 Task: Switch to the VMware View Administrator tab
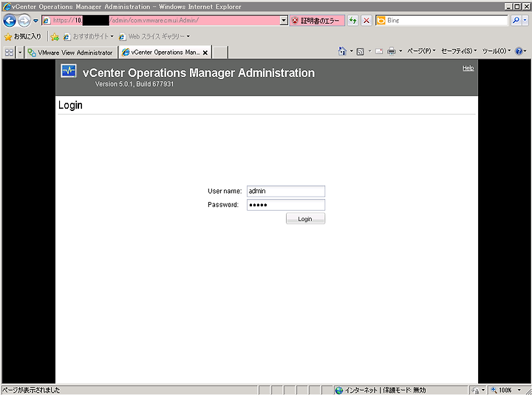tap(71, 53)
